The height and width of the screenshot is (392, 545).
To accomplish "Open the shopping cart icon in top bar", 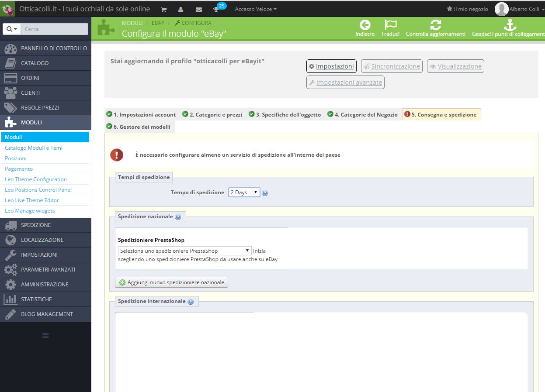I will tap(163, 9).
